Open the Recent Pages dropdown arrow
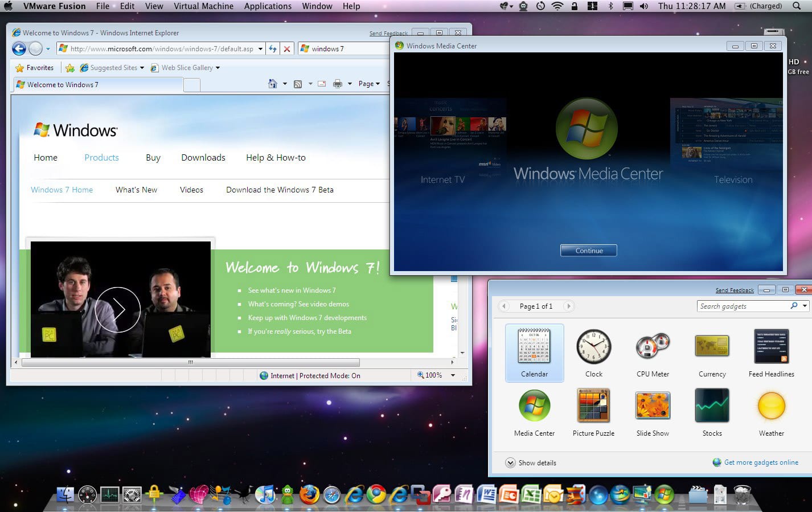This screenshot has width=812, height=512. (x=48, y=50)
